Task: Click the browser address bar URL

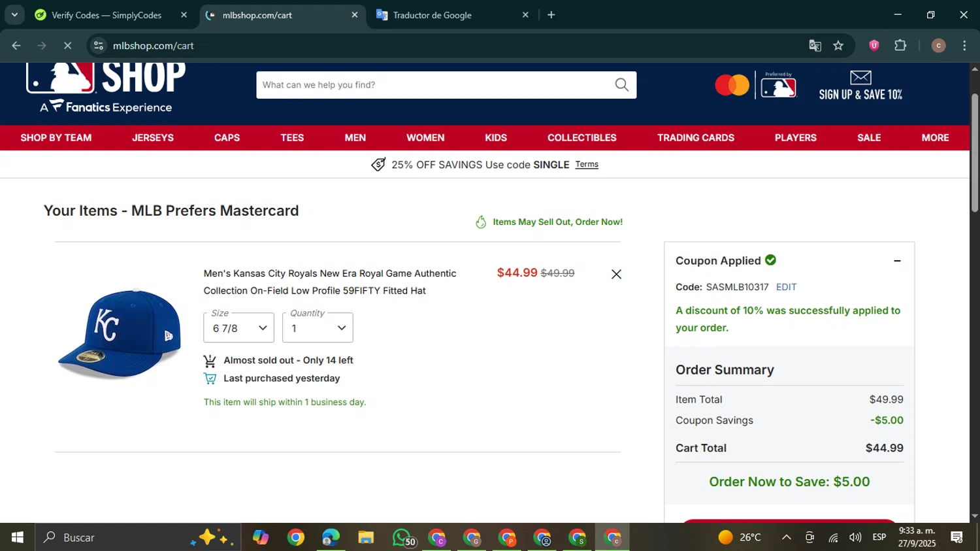Action: pos(153,46)
